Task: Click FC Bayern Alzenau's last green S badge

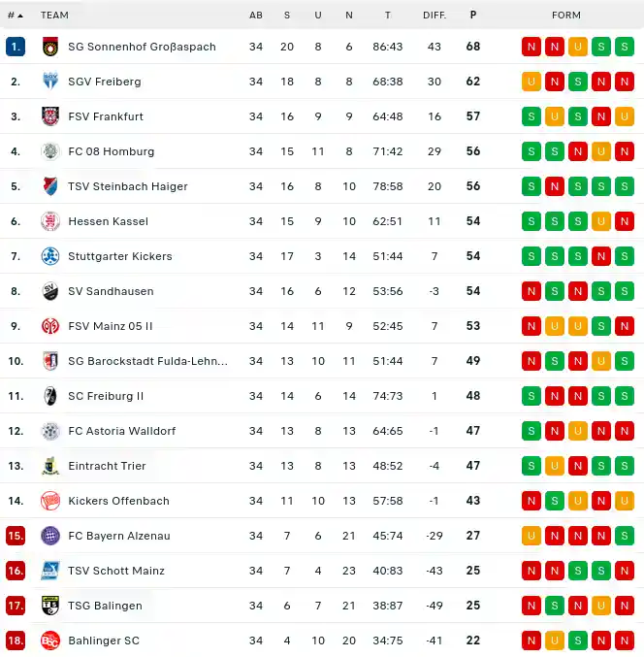Action: coord(625,536)
